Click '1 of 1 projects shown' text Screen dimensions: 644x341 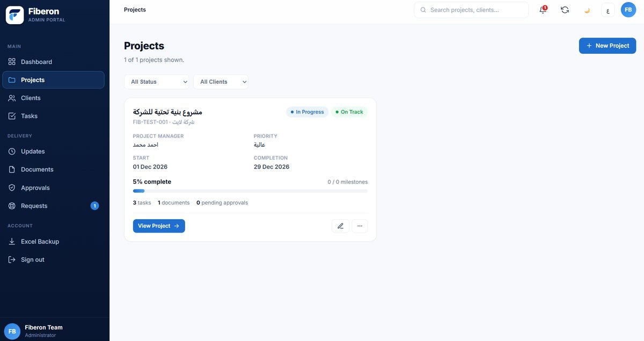[x=154, y=60]
